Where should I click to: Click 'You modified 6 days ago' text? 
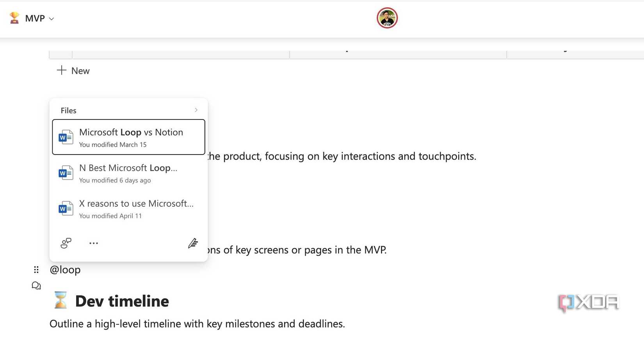click(115, 180)
